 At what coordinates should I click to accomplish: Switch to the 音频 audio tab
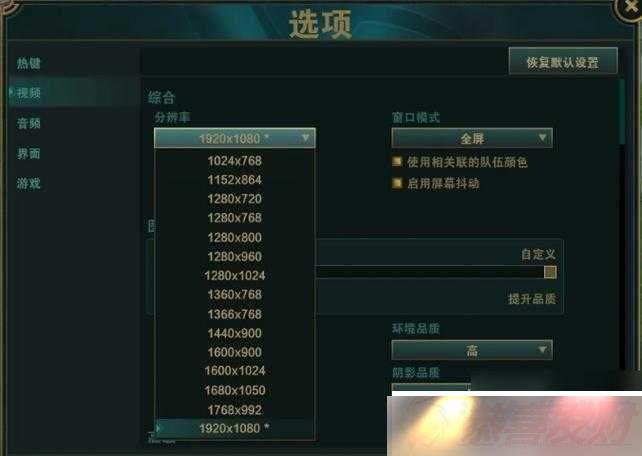click(x=29, y=123)
